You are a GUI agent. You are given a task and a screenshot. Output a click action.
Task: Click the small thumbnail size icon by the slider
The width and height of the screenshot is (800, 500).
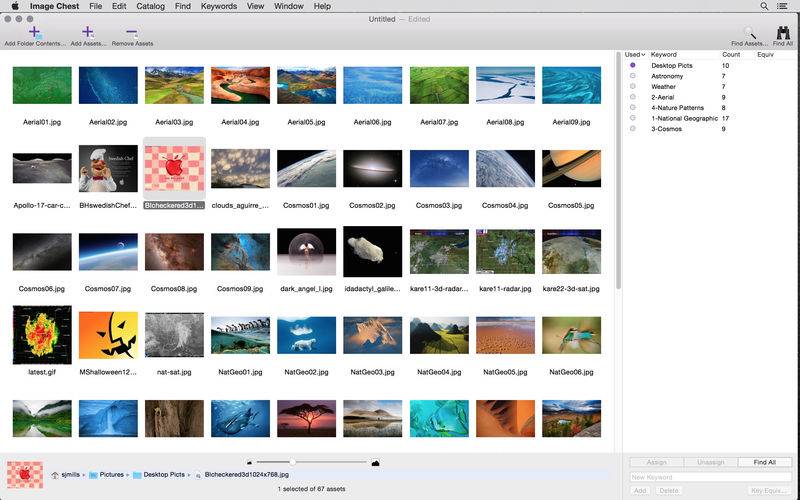[248, 462]
